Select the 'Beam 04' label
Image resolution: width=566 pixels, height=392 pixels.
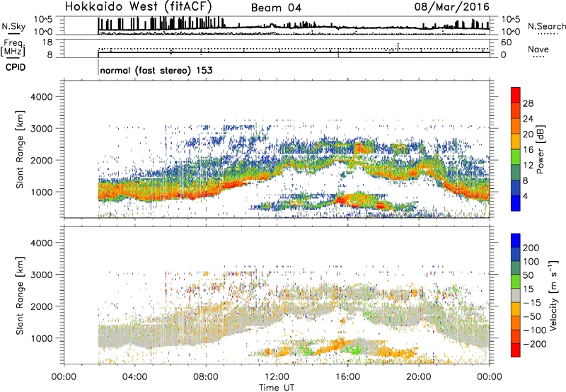[x=276, y=8]
